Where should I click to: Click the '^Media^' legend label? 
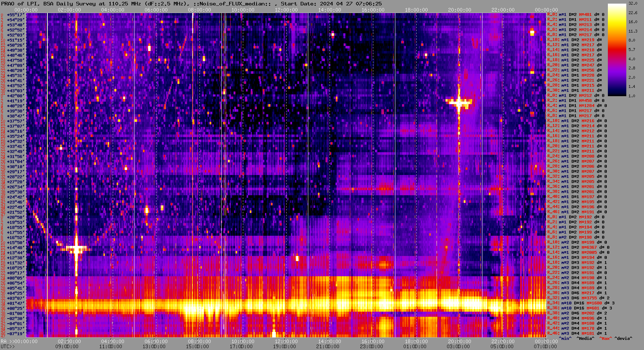pos(585,338)
